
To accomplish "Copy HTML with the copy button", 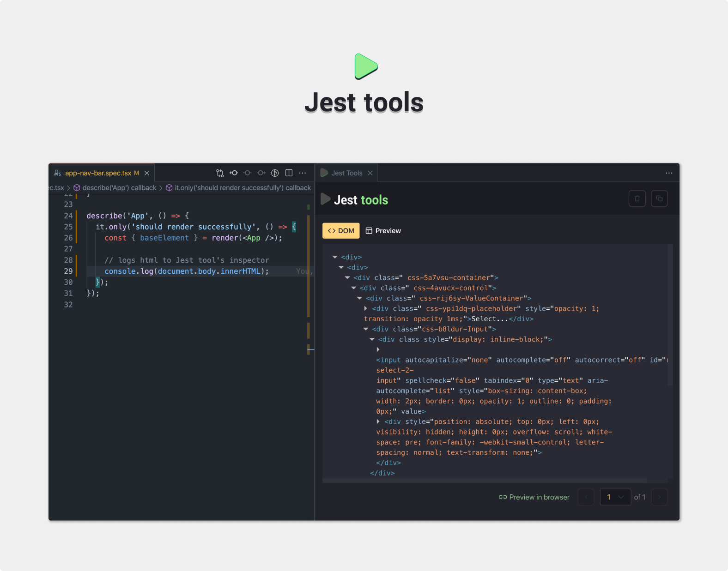I will pyautogui.click(x=659, y=198).
